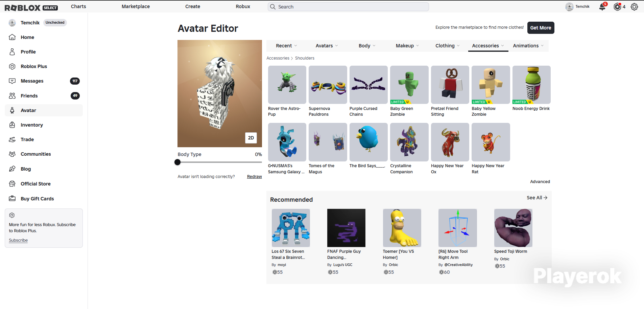Select the Happy New Year Rat accessory
This screenshot has width=644, height=309.
(491, 142)
